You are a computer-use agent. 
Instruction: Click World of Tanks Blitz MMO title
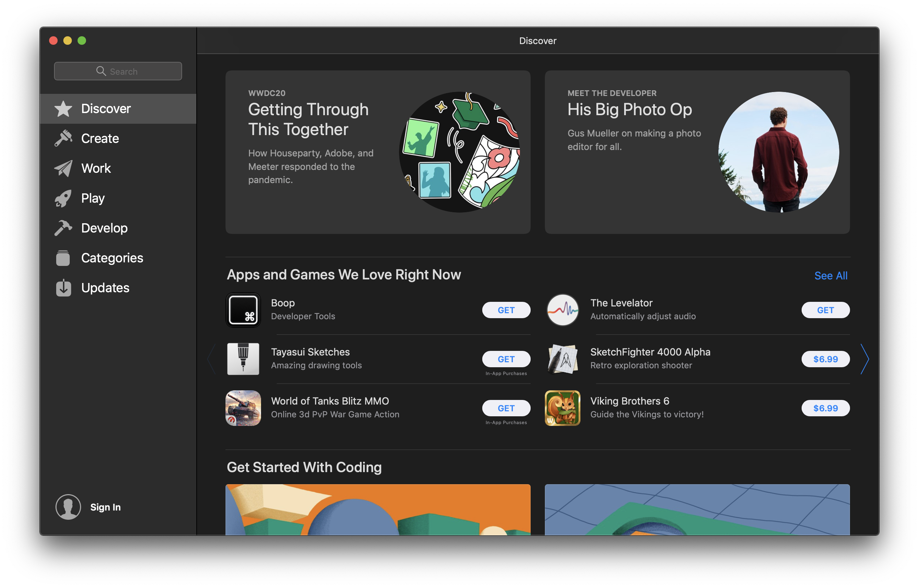pos(330,401)
